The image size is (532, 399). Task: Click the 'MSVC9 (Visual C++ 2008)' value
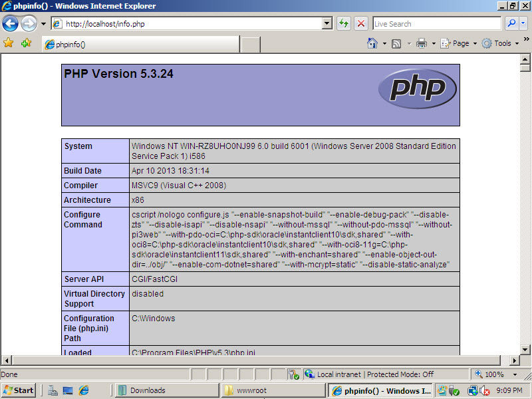(x=179, y=186)
